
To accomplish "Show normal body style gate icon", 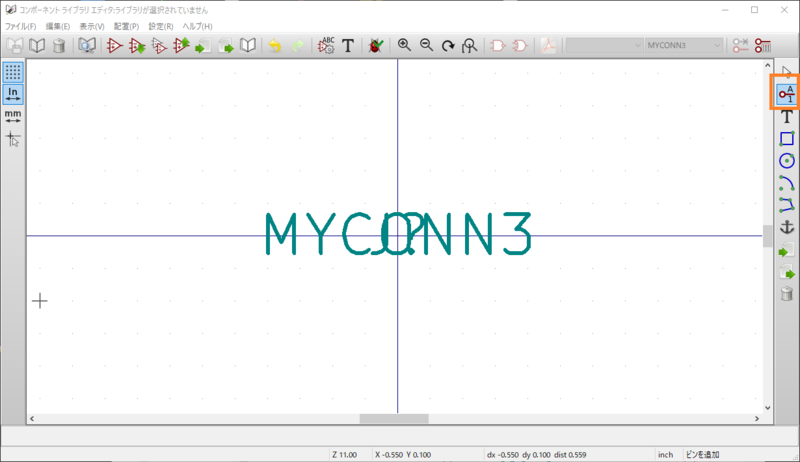I will point(497,46).
